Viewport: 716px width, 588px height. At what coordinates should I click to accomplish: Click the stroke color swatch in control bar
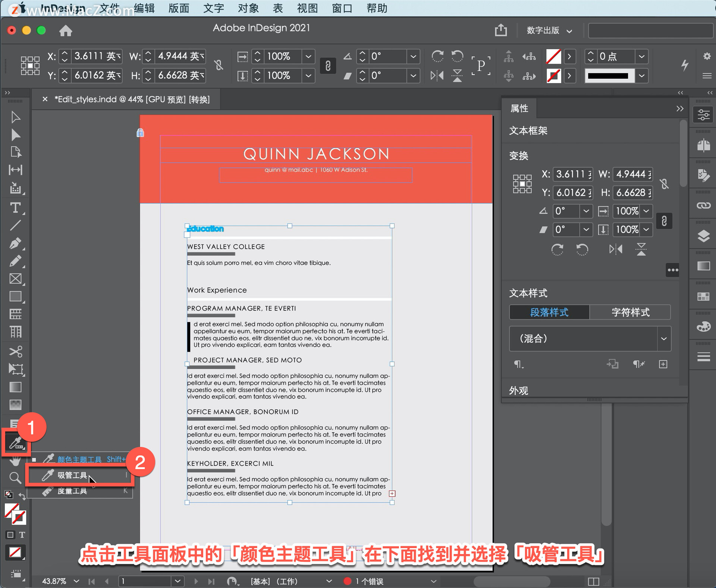click(553, 76)
